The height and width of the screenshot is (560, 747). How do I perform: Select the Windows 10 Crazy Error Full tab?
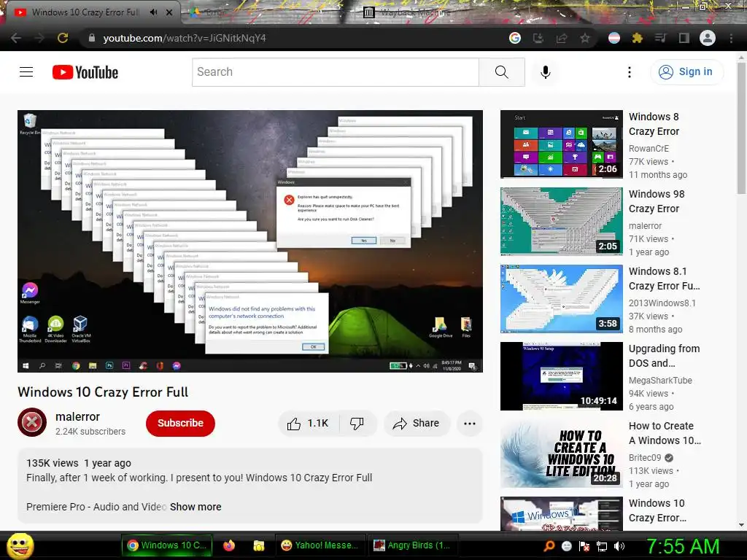pos(86,12)
